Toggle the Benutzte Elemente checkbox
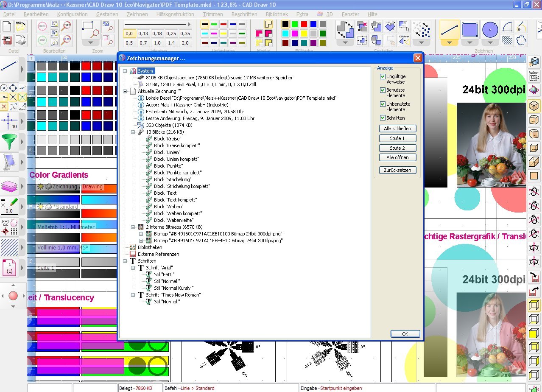Image resolution: width=542 pixels, height=392 pixels. click(x=383, y=90)
